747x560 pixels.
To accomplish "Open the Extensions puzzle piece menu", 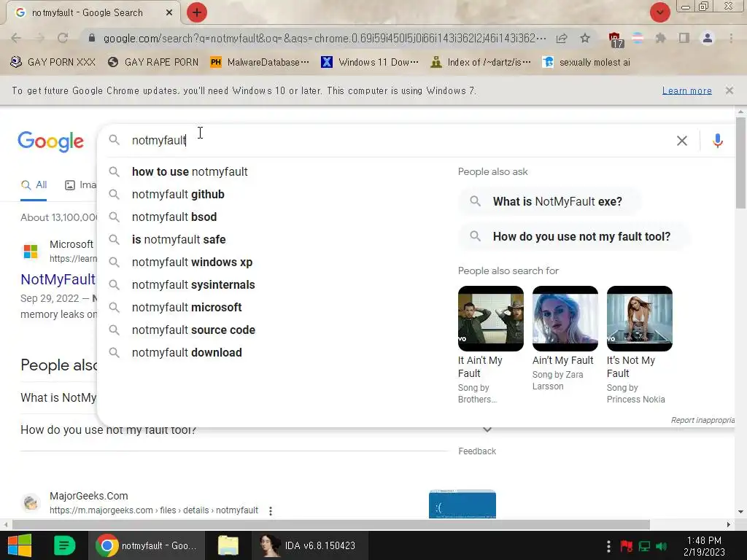I will click(661, 38).
